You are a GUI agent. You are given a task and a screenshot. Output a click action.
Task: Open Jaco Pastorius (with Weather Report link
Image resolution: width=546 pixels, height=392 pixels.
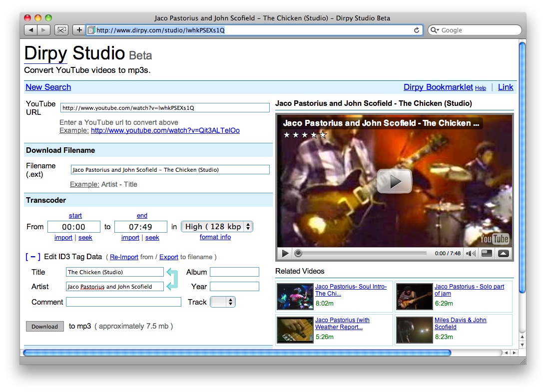[342, 324]
